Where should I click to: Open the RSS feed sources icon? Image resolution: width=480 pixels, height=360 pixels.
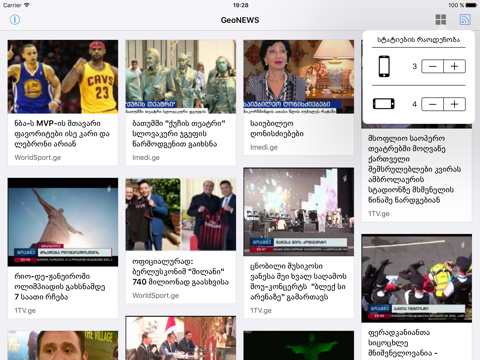point(465,20)
